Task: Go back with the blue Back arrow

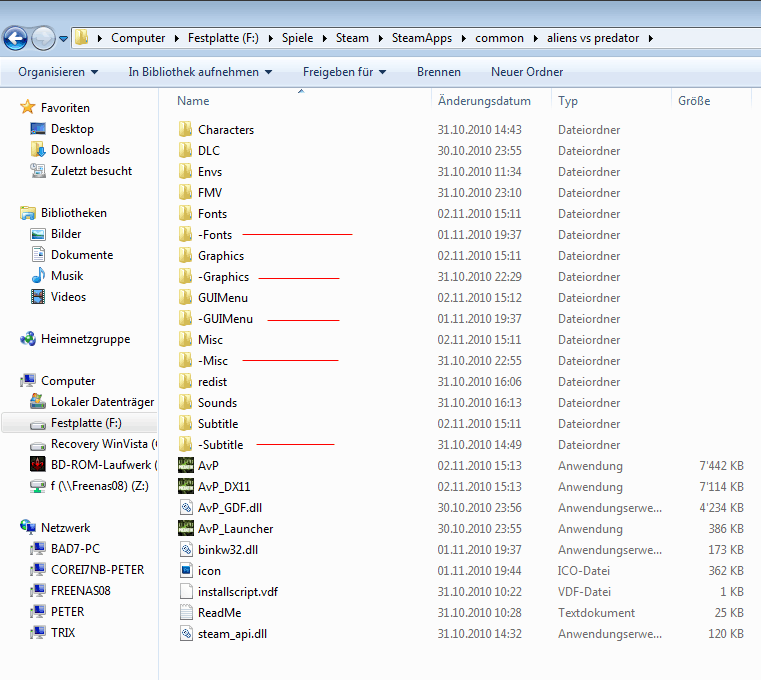Action: 15,38
